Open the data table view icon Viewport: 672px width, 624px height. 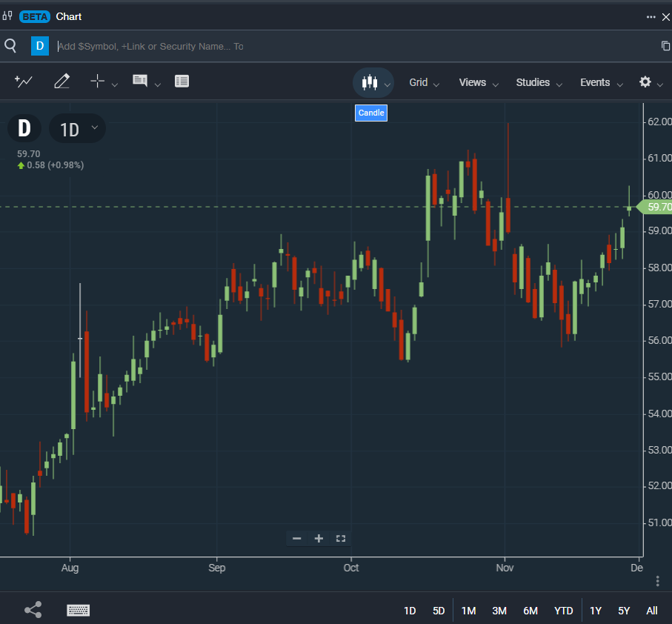182,82
